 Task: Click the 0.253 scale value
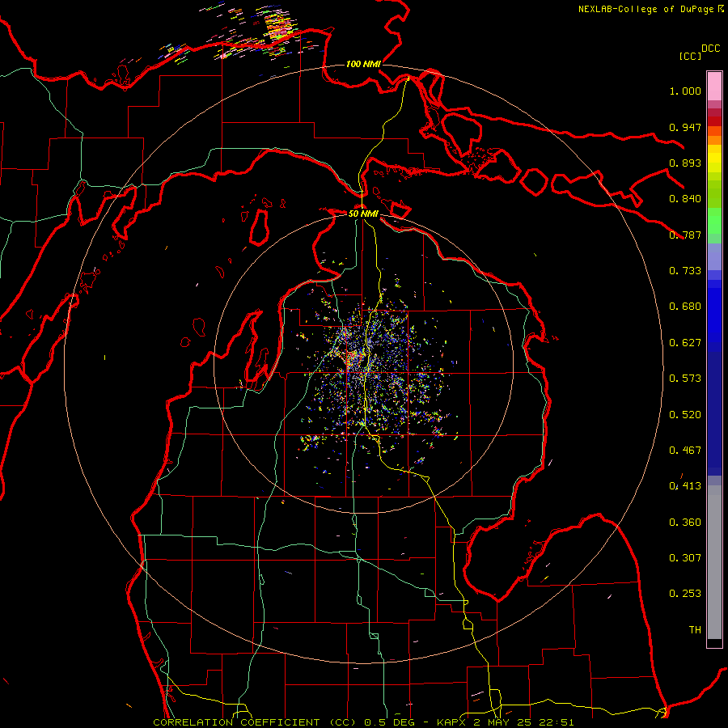pyautogui.click(x=685, y=594)
